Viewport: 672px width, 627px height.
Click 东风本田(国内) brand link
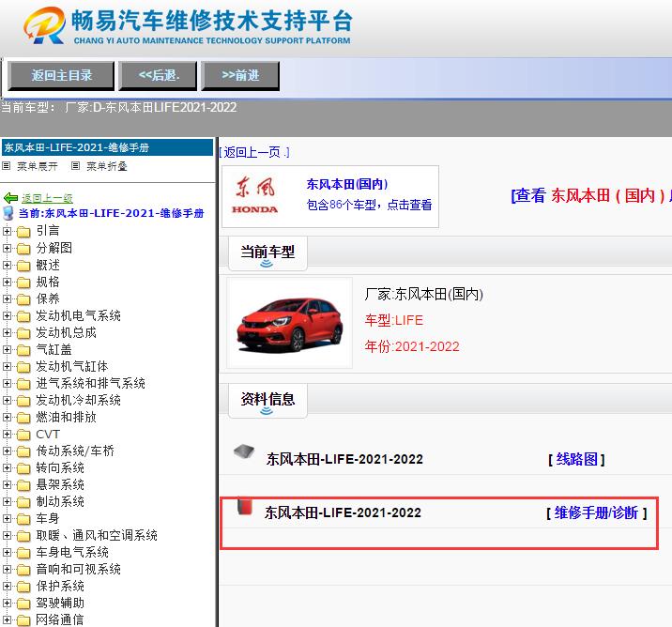coord(346,184)
